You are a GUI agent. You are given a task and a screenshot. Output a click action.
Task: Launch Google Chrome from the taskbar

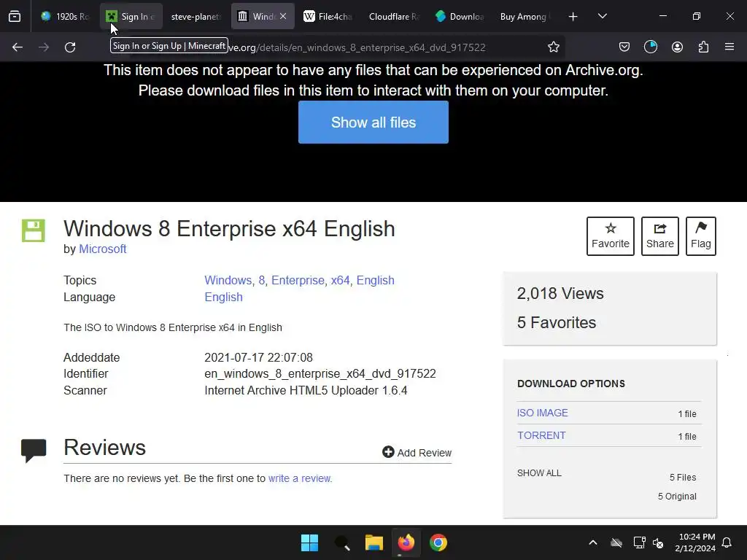[438, 542]
